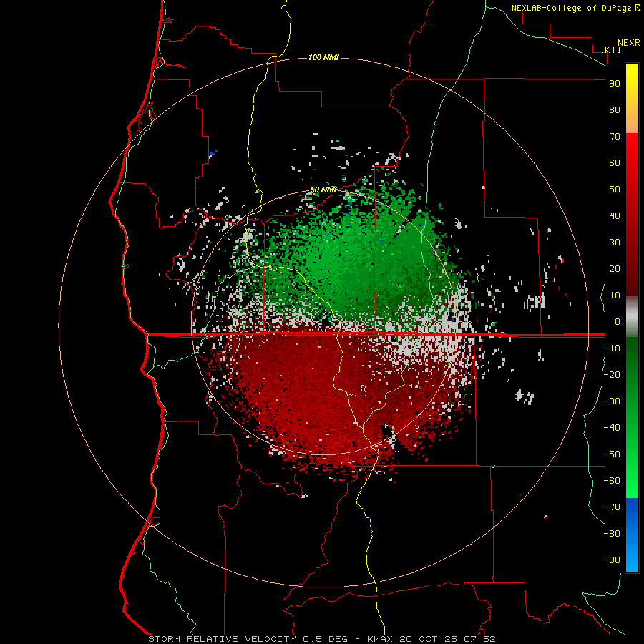The height and width of the screenshot is (644, 644).
Task: Click the 80 value on the velocity scale
Action: click(615, 109)
